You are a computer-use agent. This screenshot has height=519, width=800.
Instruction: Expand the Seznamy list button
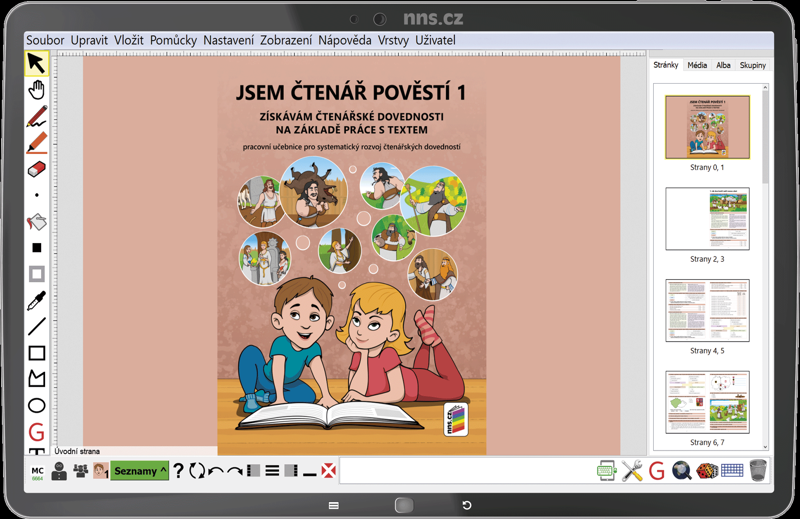click(139, 471)
